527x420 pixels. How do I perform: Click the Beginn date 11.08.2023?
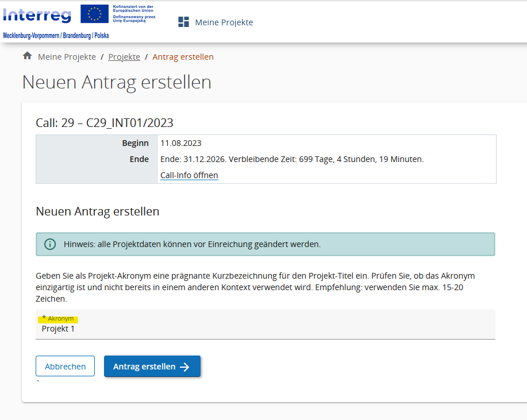pyautogui.click(x=180, y=143)
